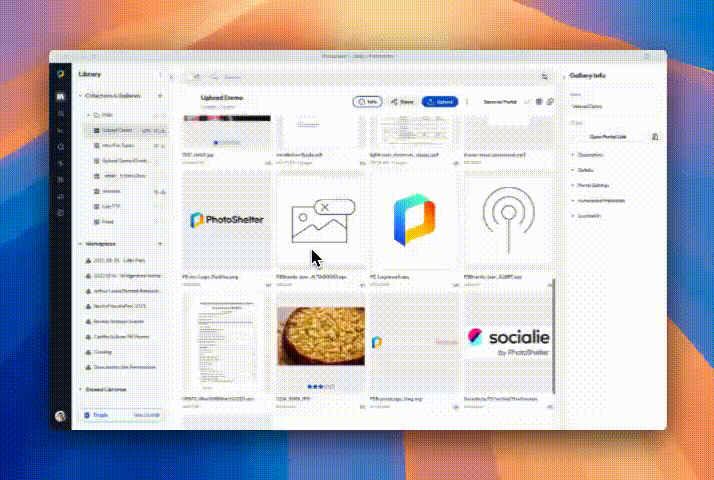Copy the portal link with the clipboard icon

655,137
